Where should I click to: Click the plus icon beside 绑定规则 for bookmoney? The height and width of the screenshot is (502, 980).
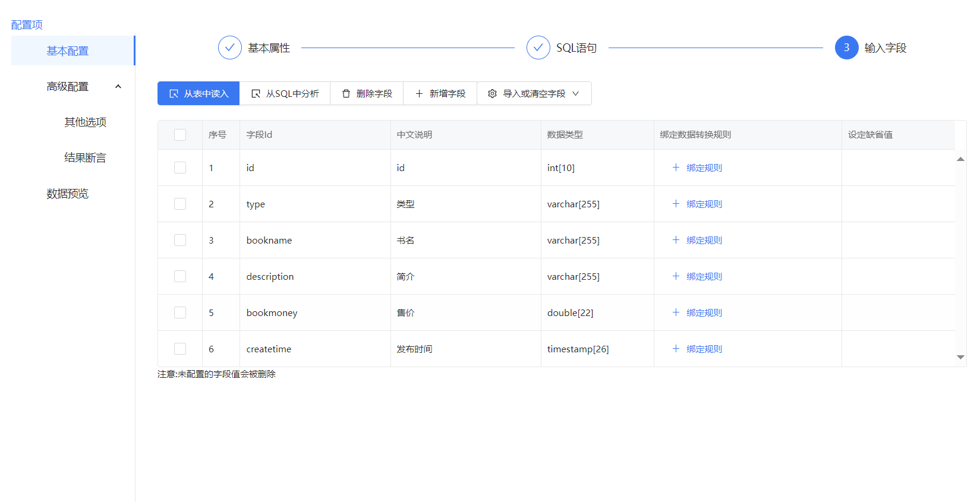(x=676, y=312)
